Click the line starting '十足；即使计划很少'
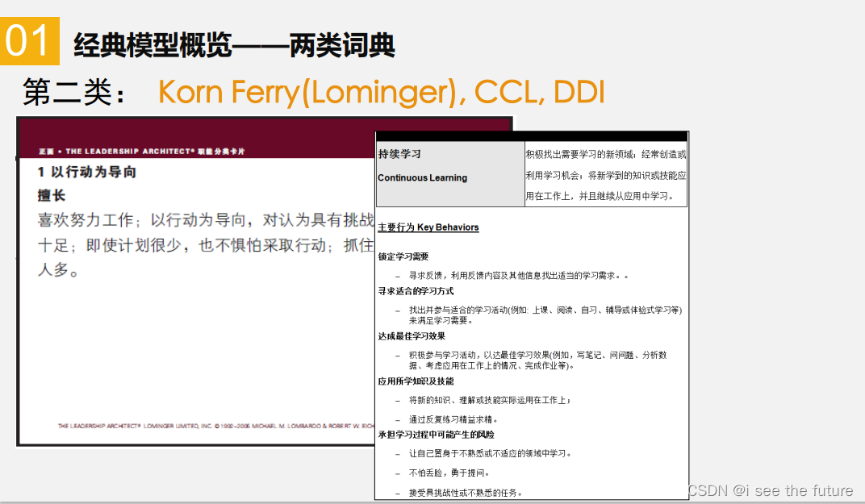The width and height of the screenshot is (865, 504). 206,245
